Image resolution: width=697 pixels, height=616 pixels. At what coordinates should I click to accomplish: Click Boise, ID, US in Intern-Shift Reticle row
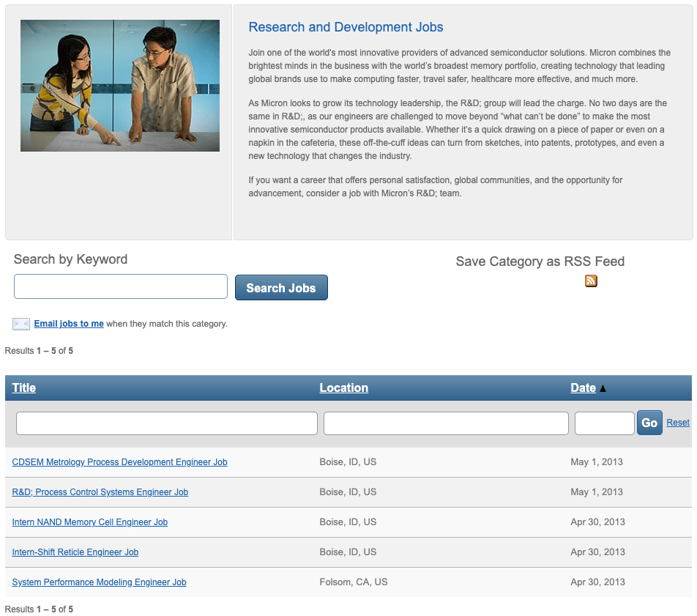(348, 552)
